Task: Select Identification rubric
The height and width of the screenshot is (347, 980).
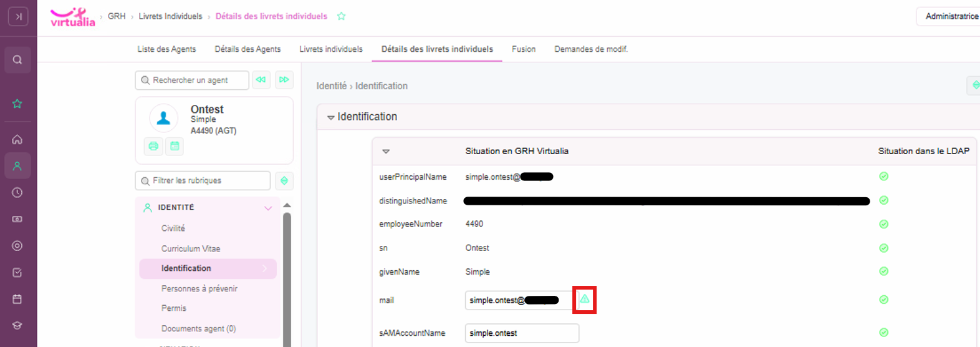Action: [x=208, y=268]
